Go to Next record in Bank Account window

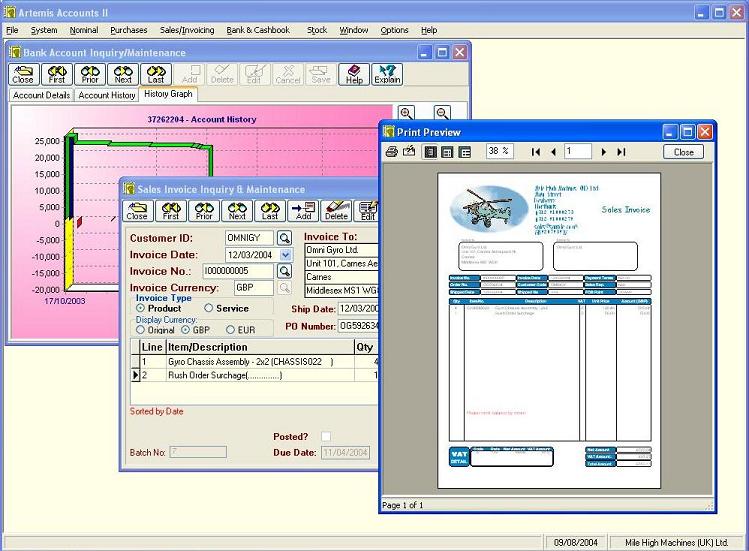pyautogui.click(x=123, y=75)
